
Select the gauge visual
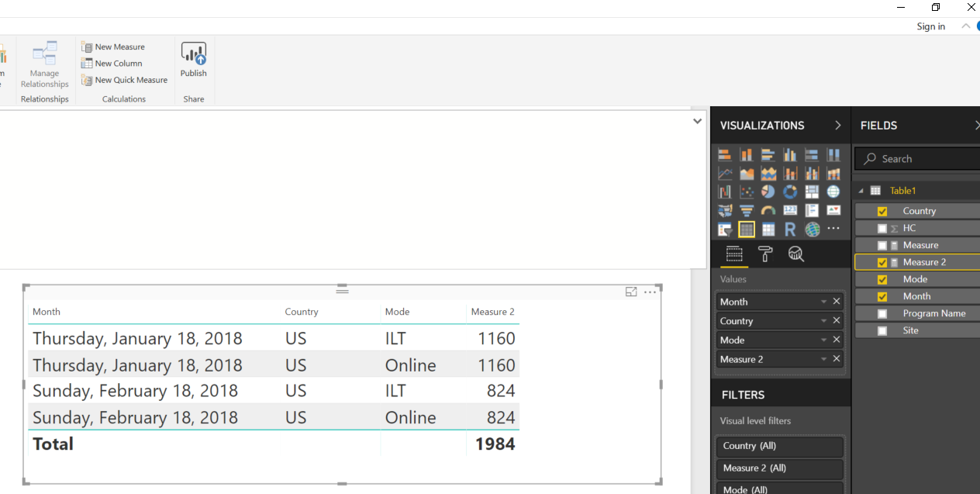pos(768,210)
